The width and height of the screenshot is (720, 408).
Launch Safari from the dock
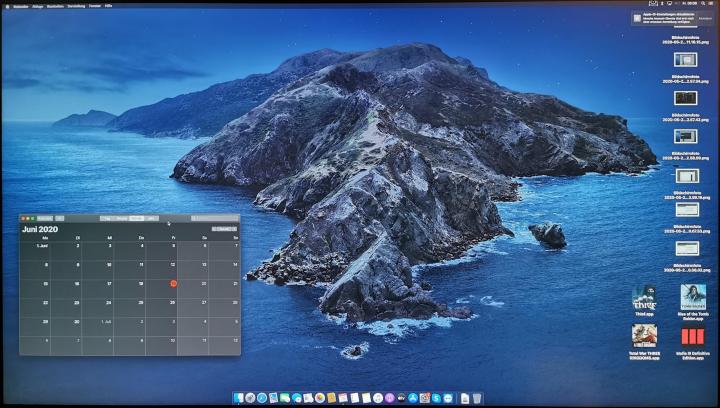pyautogui.click(x=262, y=398)
